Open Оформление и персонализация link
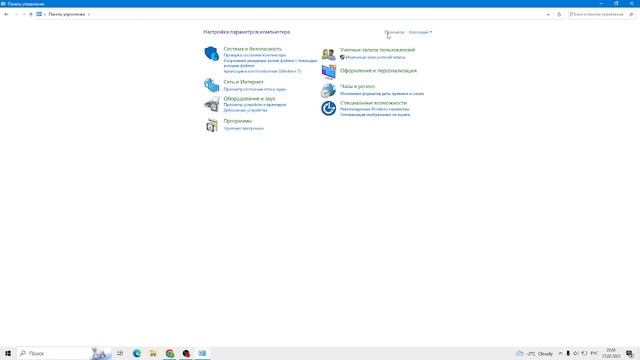This screenshot has height=360, width=640. tap(378, 71)
